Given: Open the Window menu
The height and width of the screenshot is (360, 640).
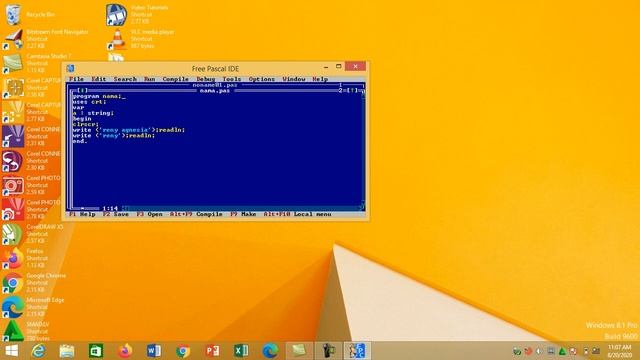Looking at the screenshot, I should click(x=294, y=79).
